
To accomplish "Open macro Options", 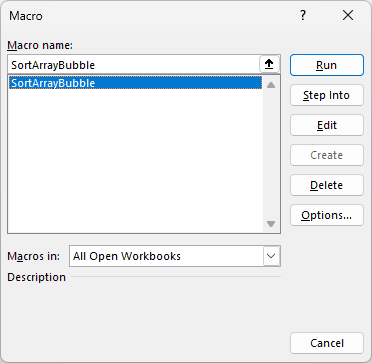I will tap(327, 215).
